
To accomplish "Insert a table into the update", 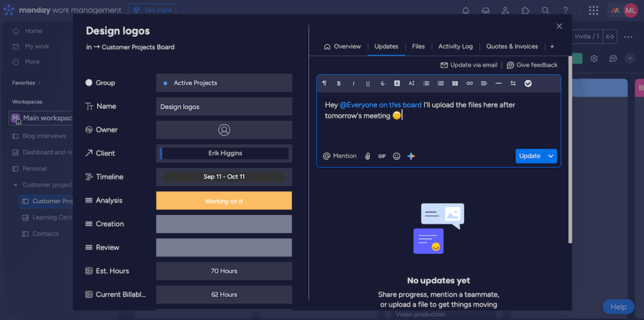I will pyautogui.click(x=455, y=84).
